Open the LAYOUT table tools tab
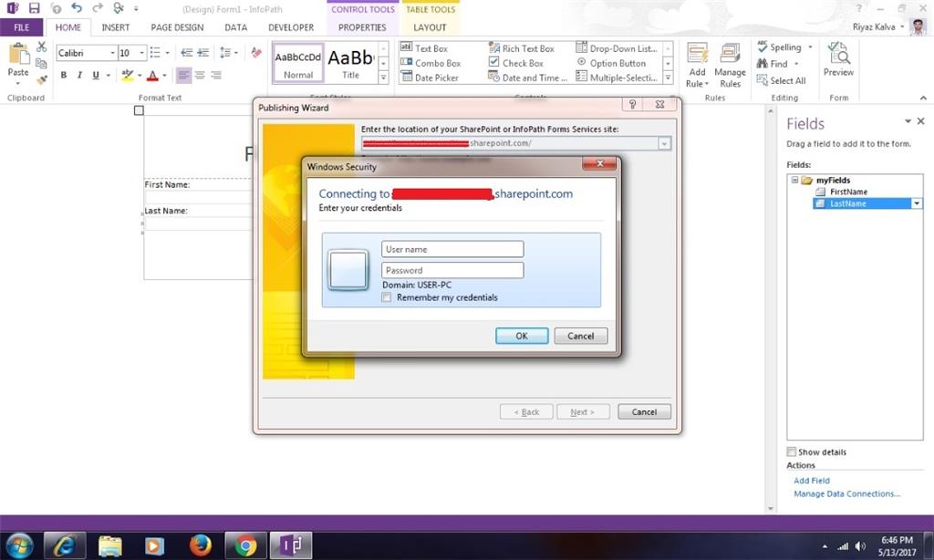 tap(430, 27)
